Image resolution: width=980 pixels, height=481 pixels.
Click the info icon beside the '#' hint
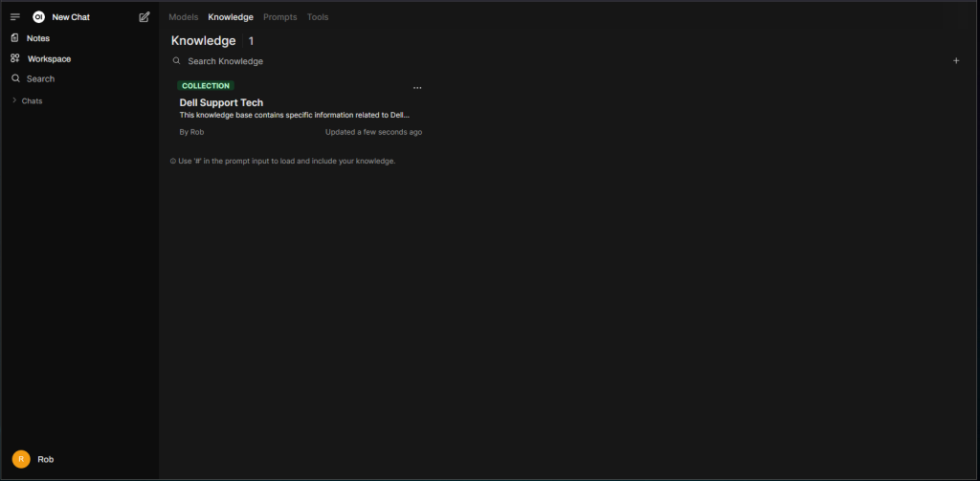[172, 161]
